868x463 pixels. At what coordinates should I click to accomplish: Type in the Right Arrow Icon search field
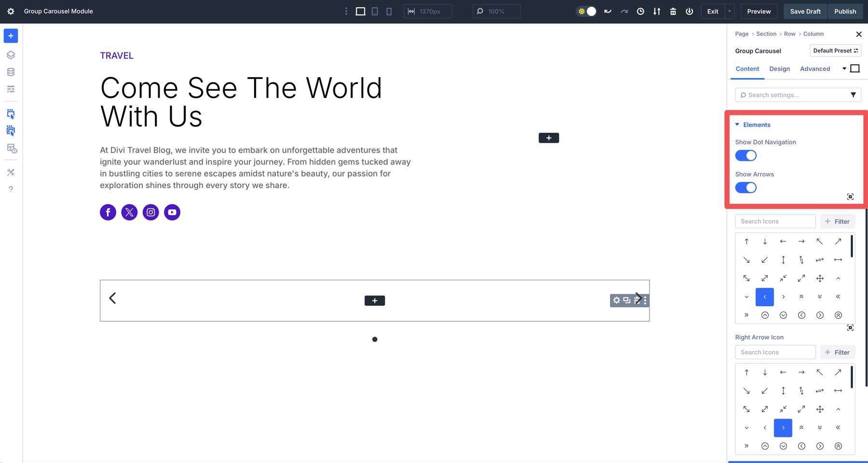coord(775,352)
